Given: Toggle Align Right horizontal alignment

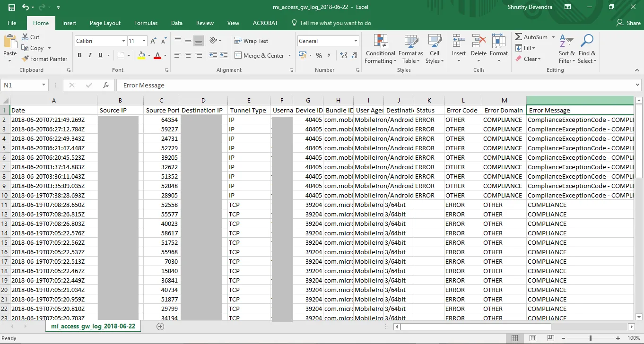Looking at the screenshot, I should pos(199,55).
